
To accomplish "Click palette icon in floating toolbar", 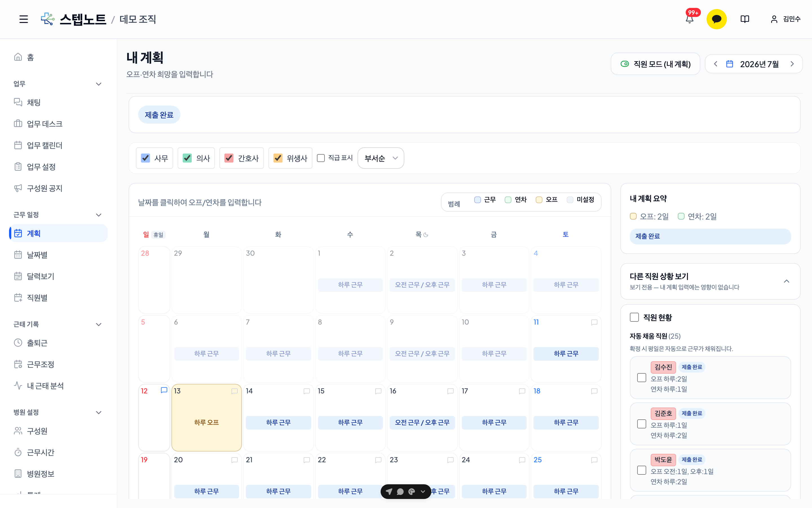I will point(412,492).
